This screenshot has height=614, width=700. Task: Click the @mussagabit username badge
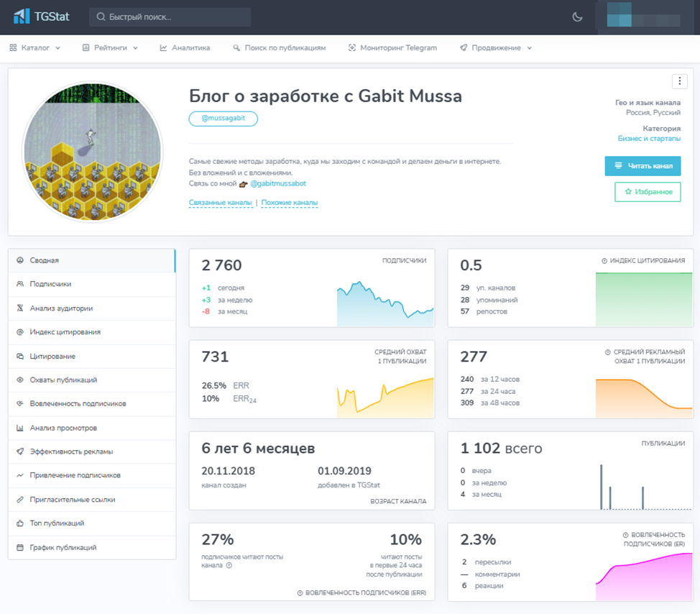224,119
